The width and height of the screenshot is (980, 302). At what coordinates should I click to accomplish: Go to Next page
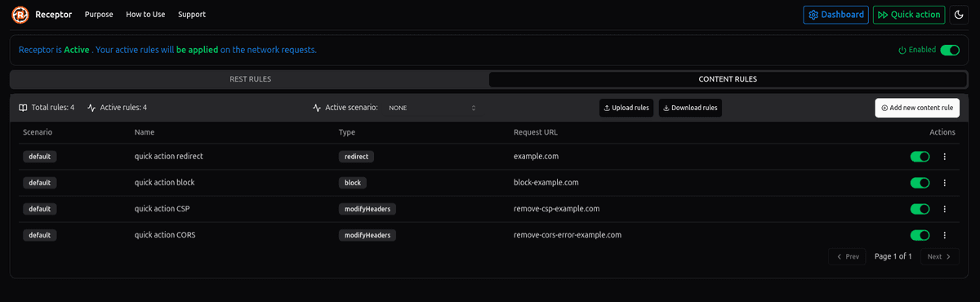(939, 256)
